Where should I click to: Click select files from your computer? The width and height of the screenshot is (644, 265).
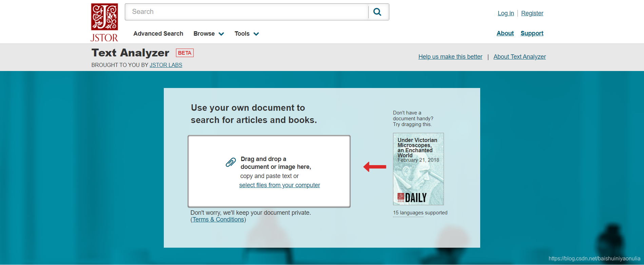(279, 185)
